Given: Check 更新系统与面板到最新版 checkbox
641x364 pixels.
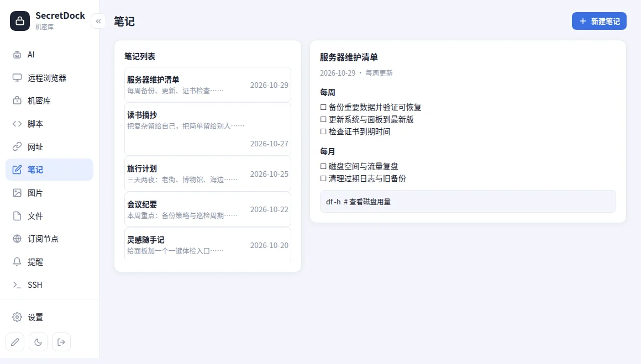Looking at the screenshot, I should point(323,119).
